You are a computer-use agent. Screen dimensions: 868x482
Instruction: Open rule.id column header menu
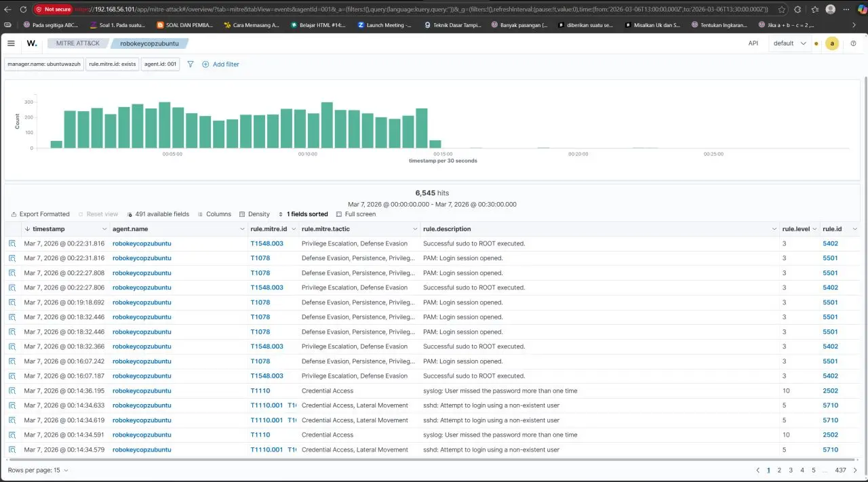(854, 229)
